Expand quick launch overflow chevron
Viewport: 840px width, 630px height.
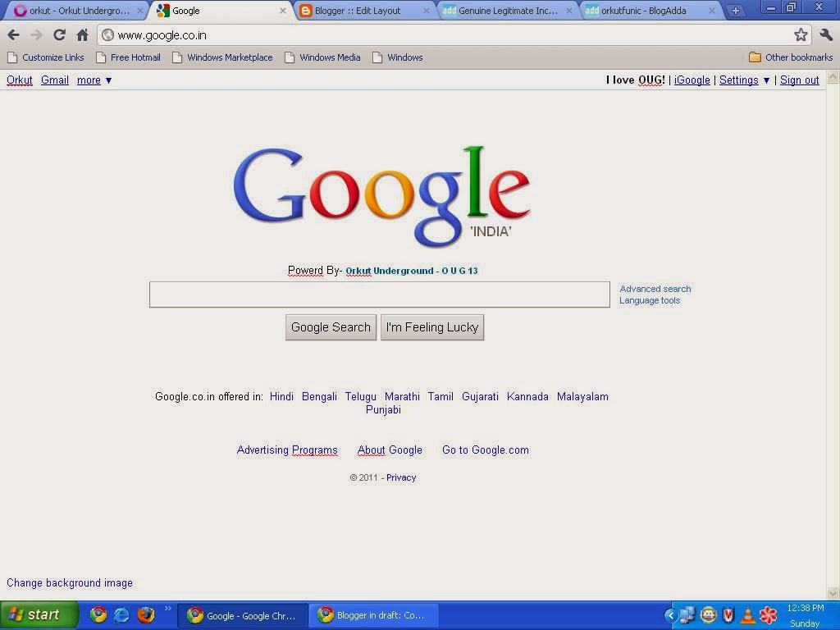[x=167, y=608]
